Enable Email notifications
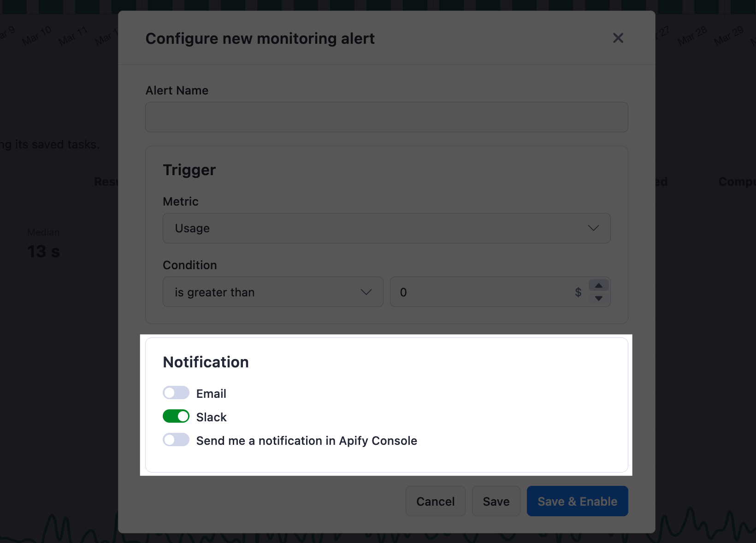756x543 pixels. point(176,393)
